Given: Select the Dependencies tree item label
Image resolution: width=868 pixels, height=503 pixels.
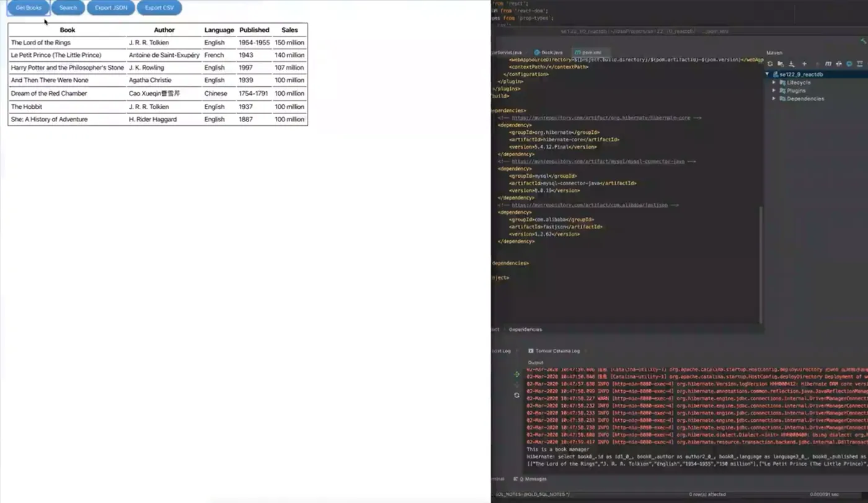Looking at the screenshot, I should (x=805, y=98).
